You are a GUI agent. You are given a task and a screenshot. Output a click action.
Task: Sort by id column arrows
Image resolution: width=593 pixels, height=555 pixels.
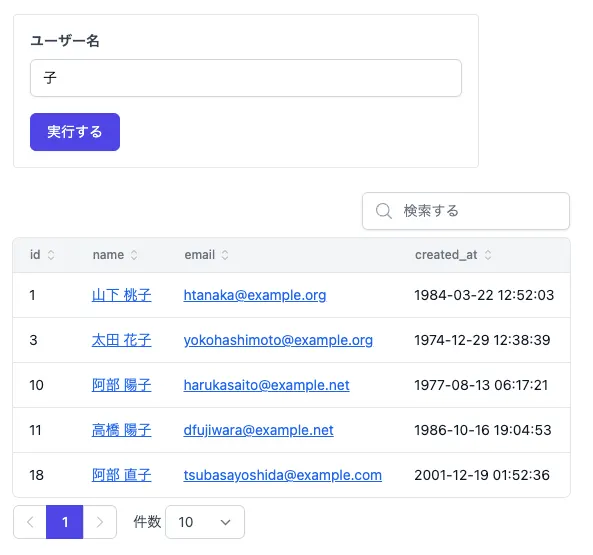point(51,255)
